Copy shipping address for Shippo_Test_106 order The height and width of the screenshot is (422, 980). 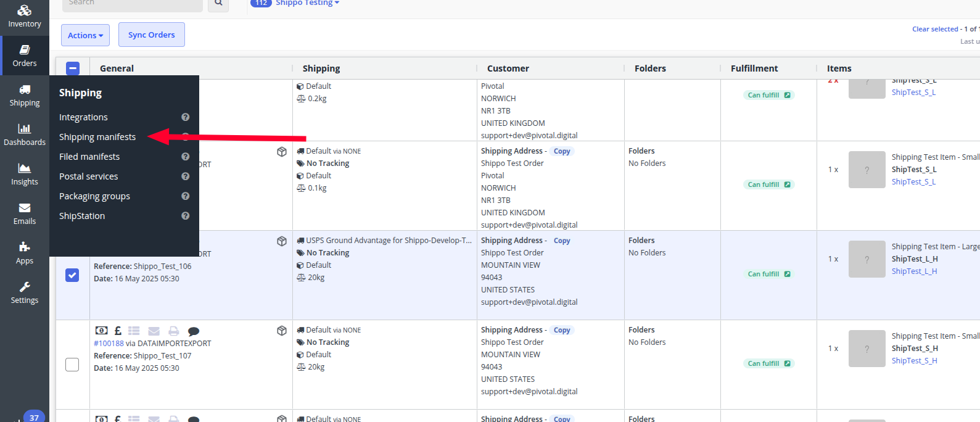click(562, 241)
